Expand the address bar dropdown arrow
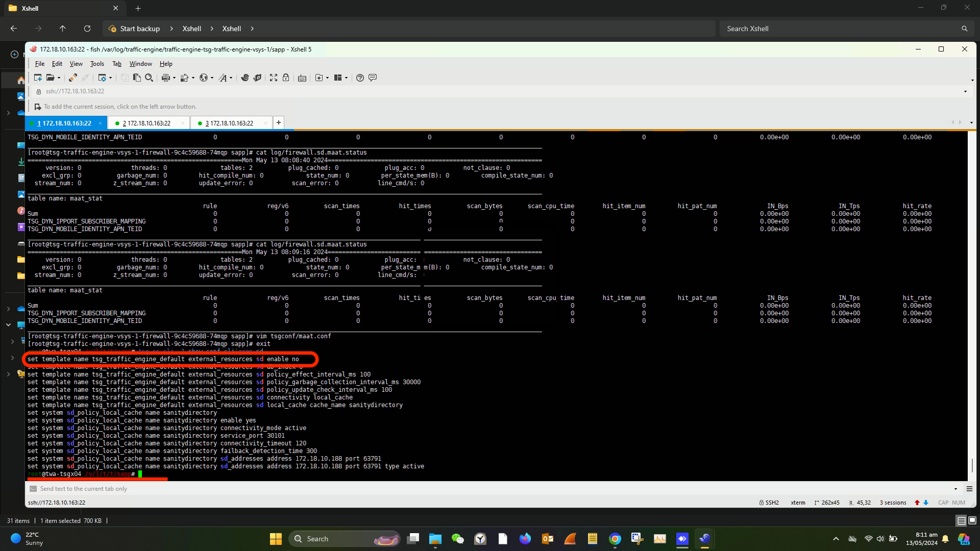 coord(965,92)
